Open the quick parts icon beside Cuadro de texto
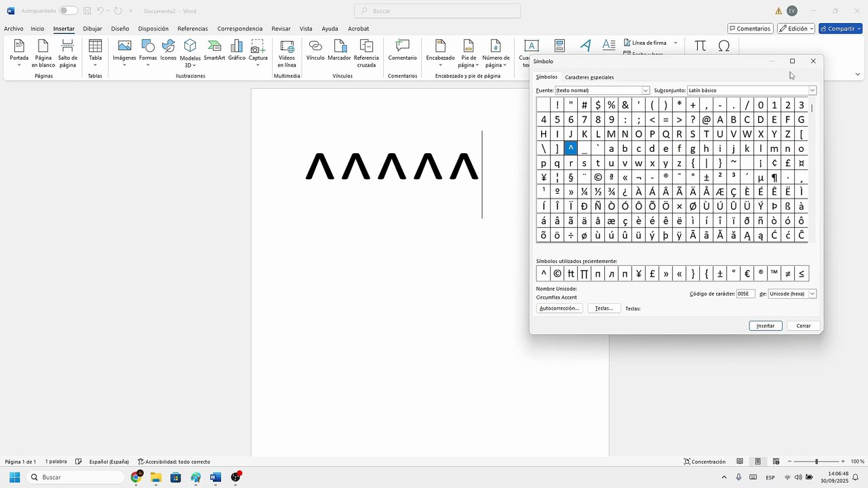Image resolution: width=868 pixels, height=488 pixels. click(559, 45)
